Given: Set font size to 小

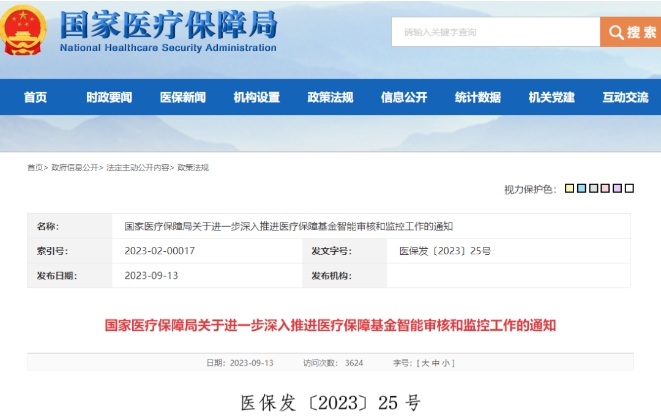Looking at the screenshot, I should (x=446, y=363).
